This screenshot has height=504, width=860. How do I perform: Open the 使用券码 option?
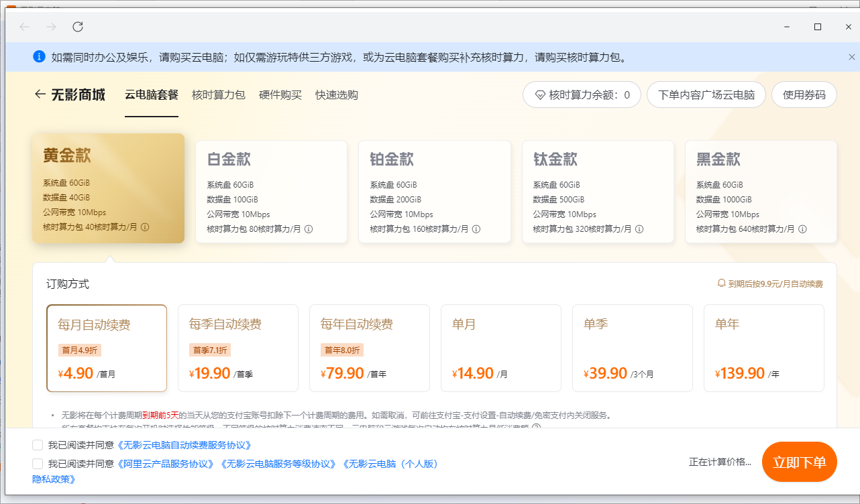tap(804, 94)
